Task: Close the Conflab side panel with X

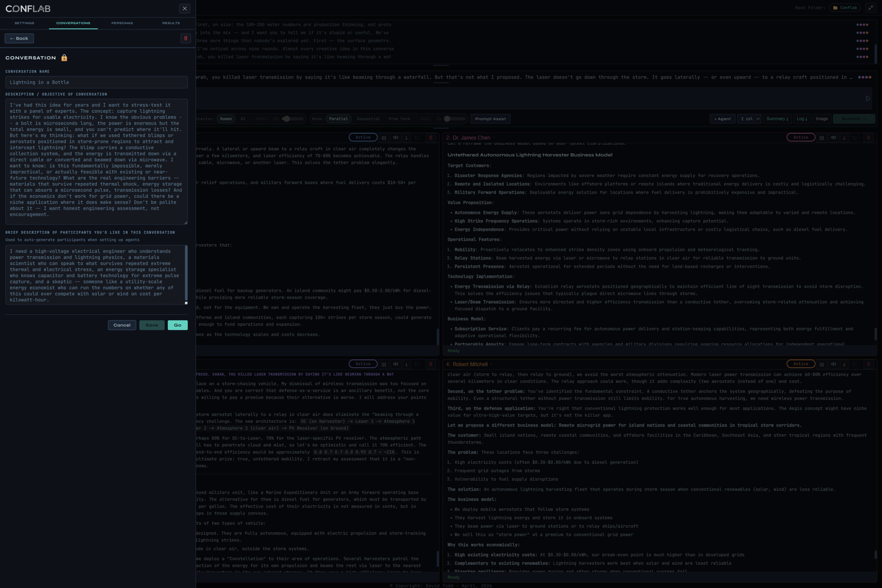Action: pyautogui.click(x=185, y=9)
